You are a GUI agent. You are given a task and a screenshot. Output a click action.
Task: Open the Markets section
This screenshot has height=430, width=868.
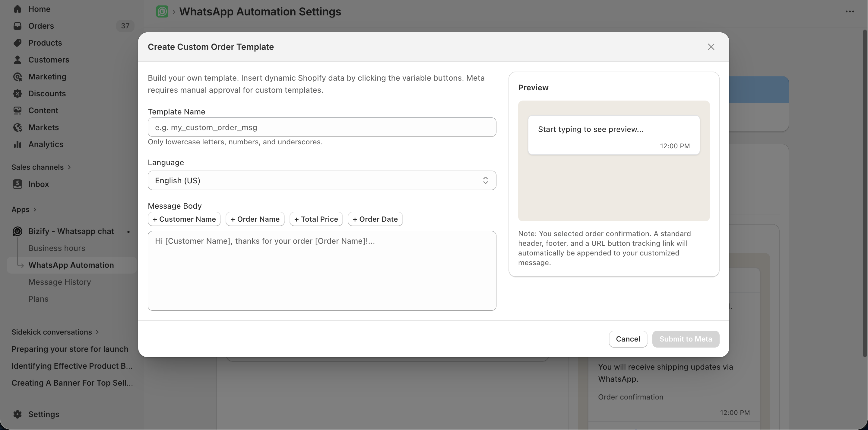click(44, 127)
